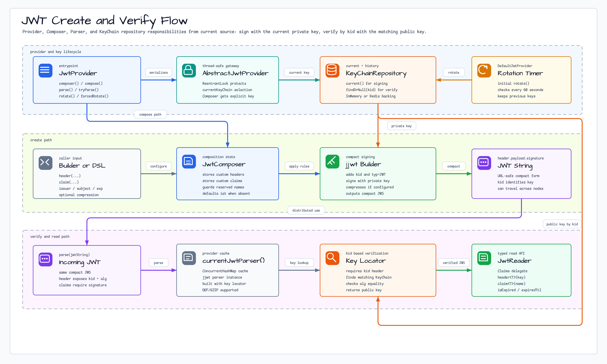Click the 'rotate' edge label
Image resolution: width=607 pixels, height=364 pixels.
pos(454,72)
